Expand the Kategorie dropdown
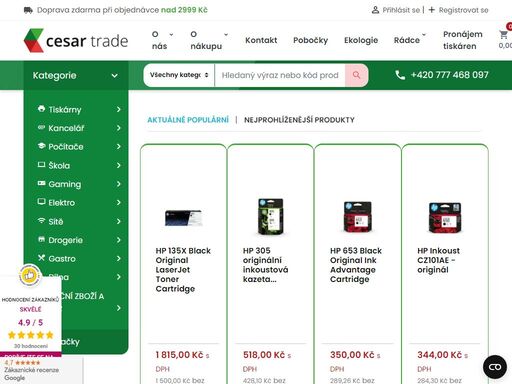This screenshot has width=512, height=384. tap(76, 76)
